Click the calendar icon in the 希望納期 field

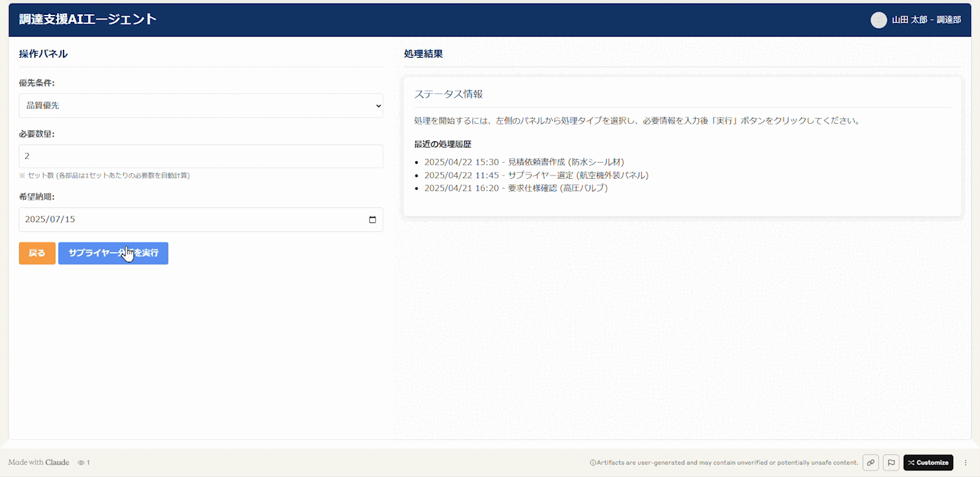373,220
